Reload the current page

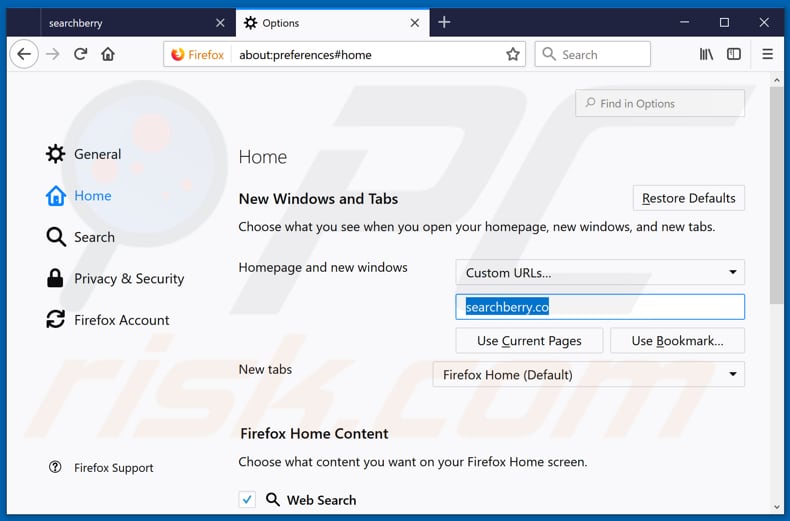[81, 54]
